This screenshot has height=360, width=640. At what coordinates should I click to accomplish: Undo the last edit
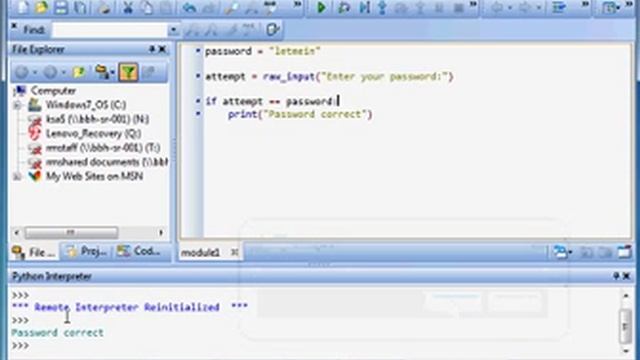189,7
